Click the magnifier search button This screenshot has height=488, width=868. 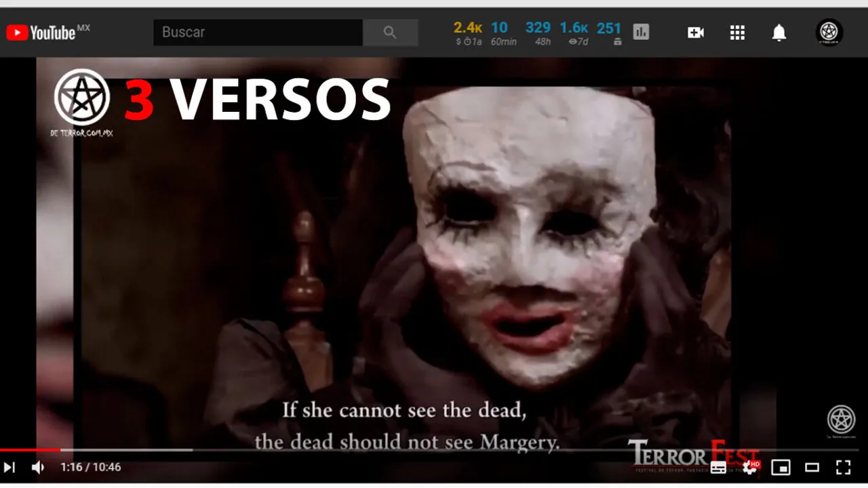point(390,32)
